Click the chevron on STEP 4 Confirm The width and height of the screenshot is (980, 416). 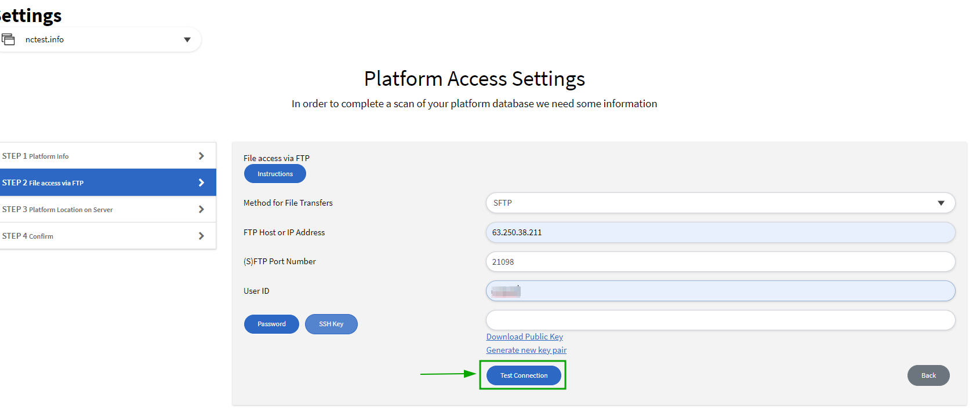[201, 235]
